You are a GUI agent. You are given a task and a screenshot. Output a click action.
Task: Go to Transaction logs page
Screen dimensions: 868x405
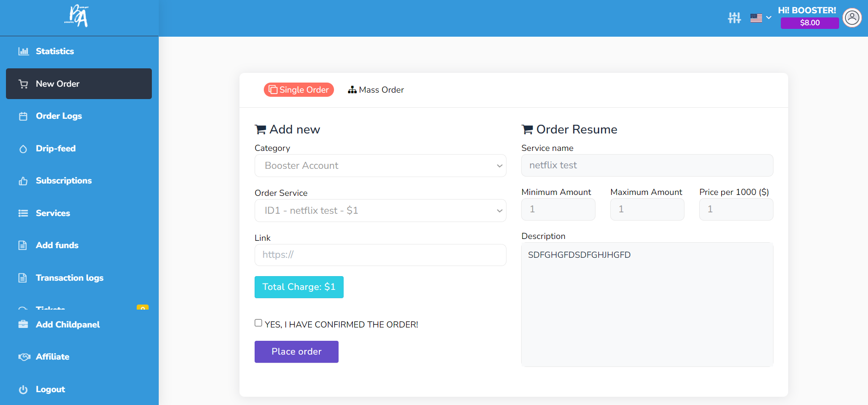(x=70, y=278)
